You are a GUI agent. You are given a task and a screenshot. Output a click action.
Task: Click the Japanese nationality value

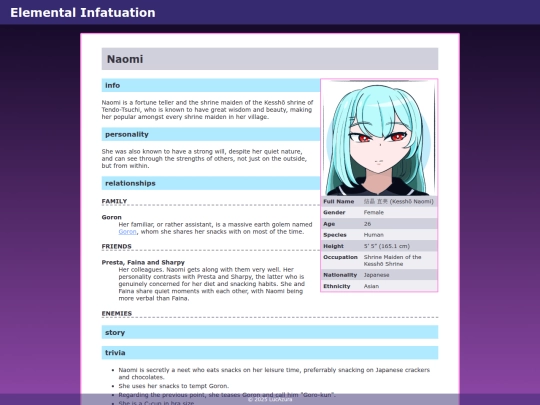[x=376, y=275]
